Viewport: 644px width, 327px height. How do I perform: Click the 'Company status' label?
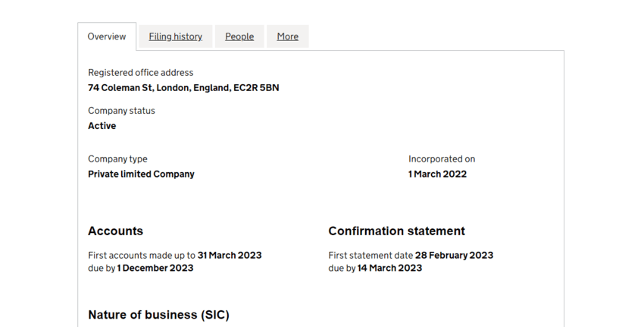(121, 111)
